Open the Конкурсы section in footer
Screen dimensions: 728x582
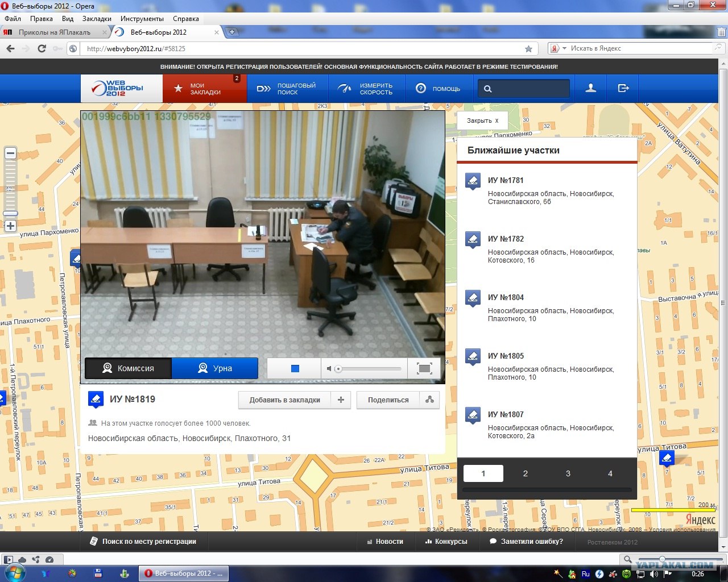(x=446, y=542)
